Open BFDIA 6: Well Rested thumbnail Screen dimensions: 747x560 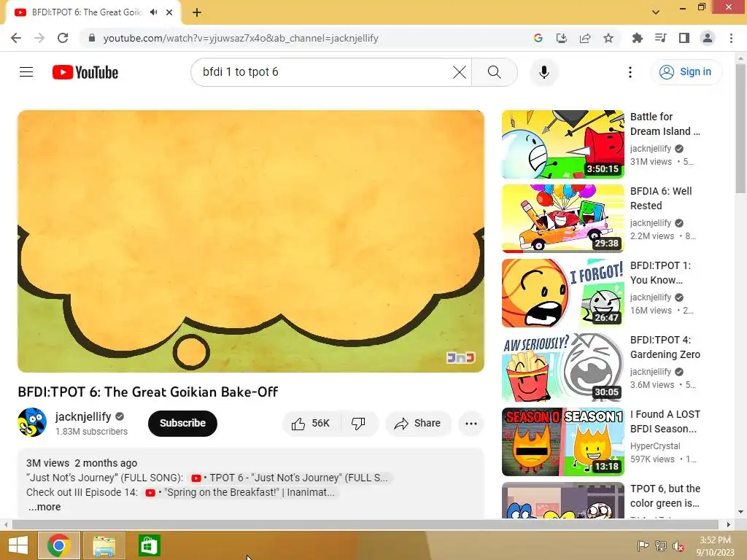point(563,219)
